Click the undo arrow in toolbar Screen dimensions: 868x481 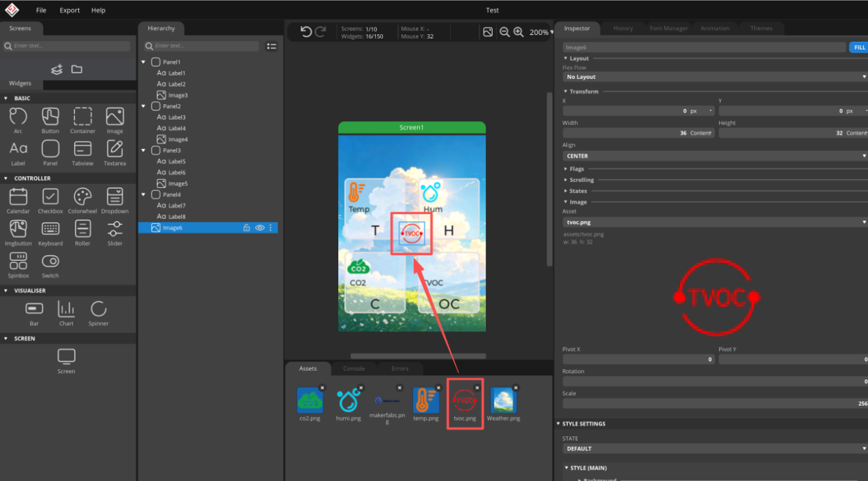pyautogui.click(x=305, y=31)
